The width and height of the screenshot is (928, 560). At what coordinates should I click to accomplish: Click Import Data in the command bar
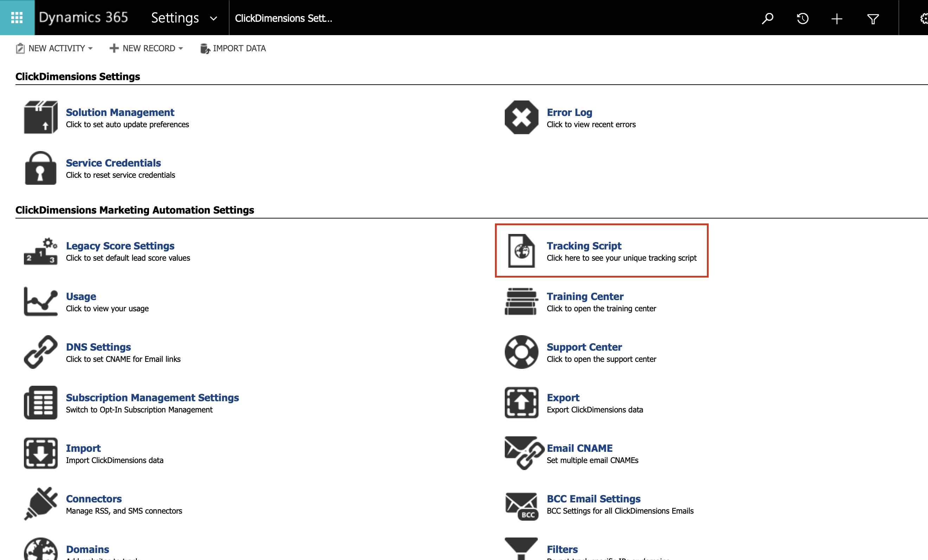233,48
